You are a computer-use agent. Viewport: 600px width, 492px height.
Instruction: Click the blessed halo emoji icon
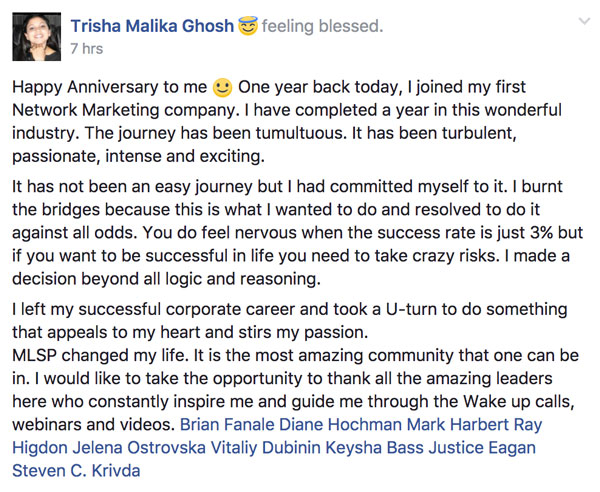(x=248, y=26)
